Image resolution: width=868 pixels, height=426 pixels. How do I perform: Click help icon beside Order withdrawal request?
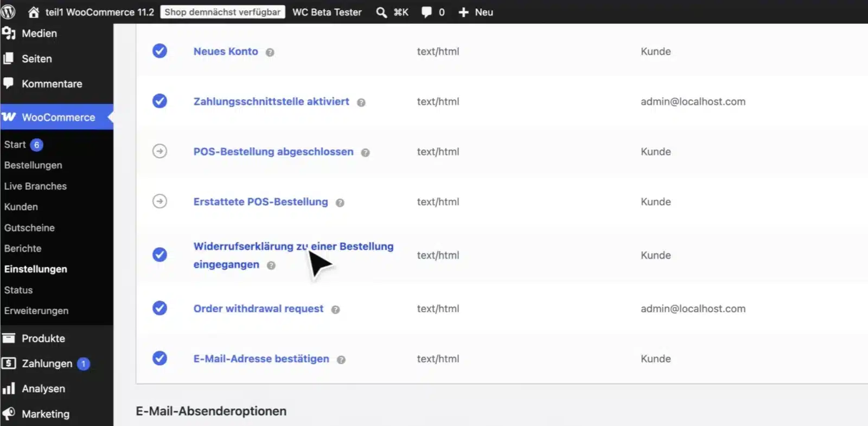tap(336, 309)
